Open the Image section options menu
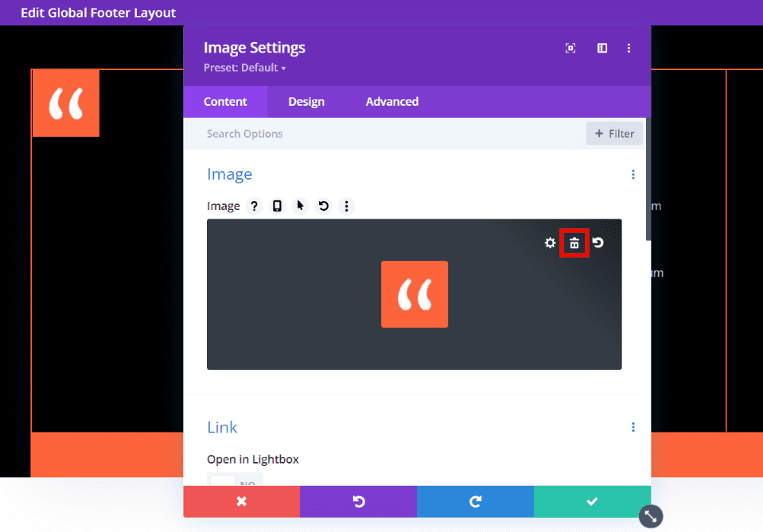This screenshot has height=532, width=763. (633, 174)
